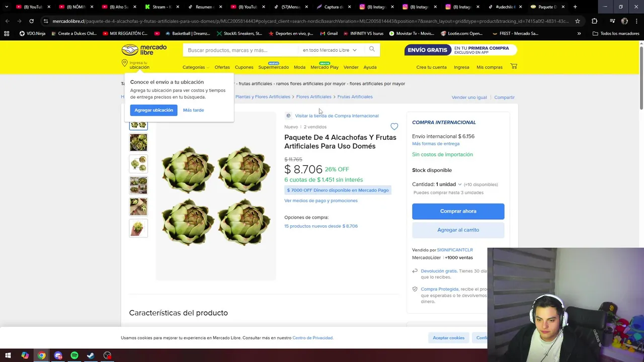The image size is (644, 362).
Task: Click the search products input field
Action: [240, 50]
